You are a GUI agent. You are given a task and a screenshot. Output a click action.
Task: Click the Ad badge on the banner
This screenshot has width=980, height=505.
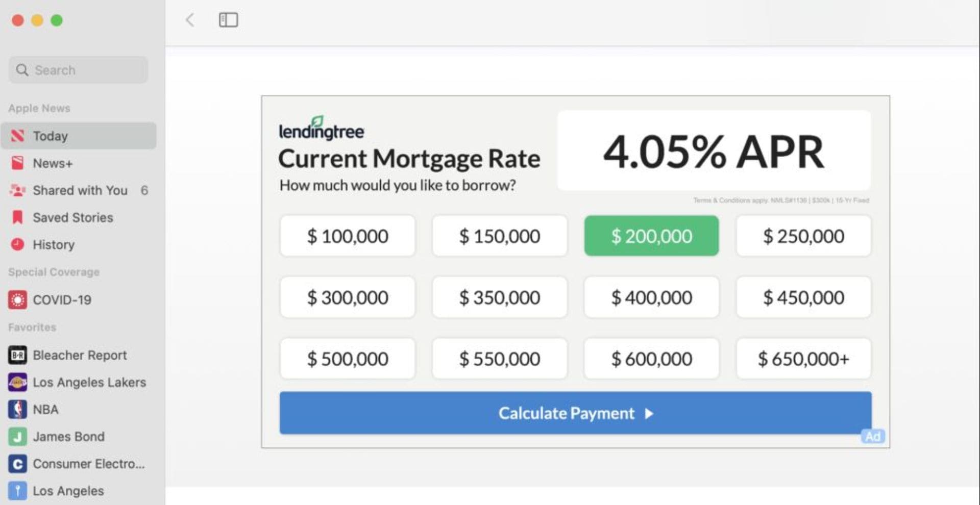pyautogui.click(x=872, y=436)
